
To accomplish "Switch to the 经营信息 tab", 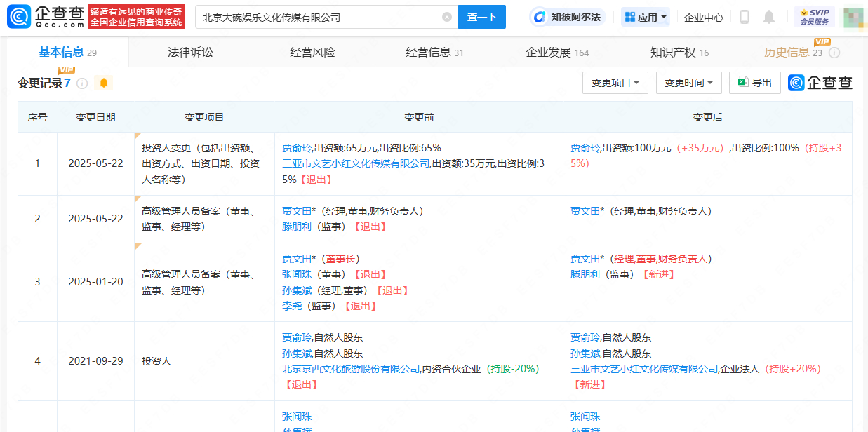I will pos(435,53).
